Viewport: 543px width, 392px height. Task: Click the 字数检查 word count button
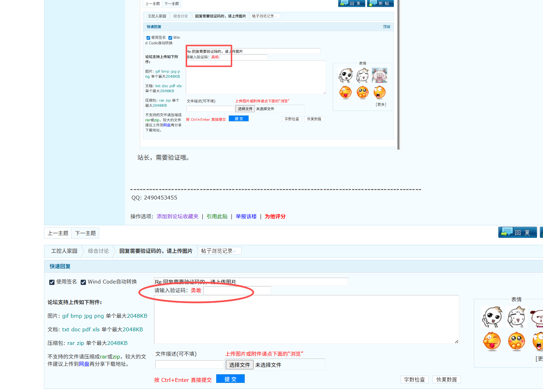tap(414, 379)
